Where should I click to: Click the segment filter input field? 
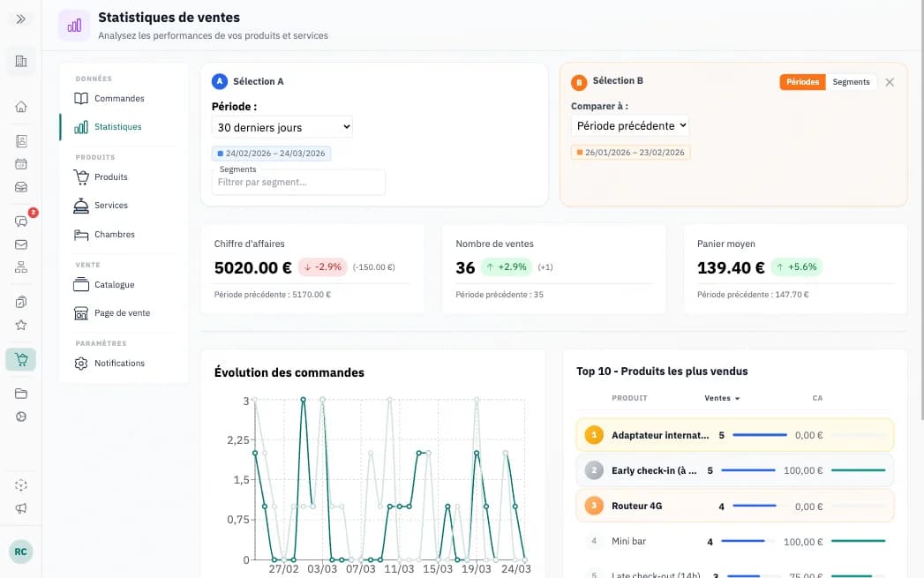pyautogui.click(x=297, y=182)
